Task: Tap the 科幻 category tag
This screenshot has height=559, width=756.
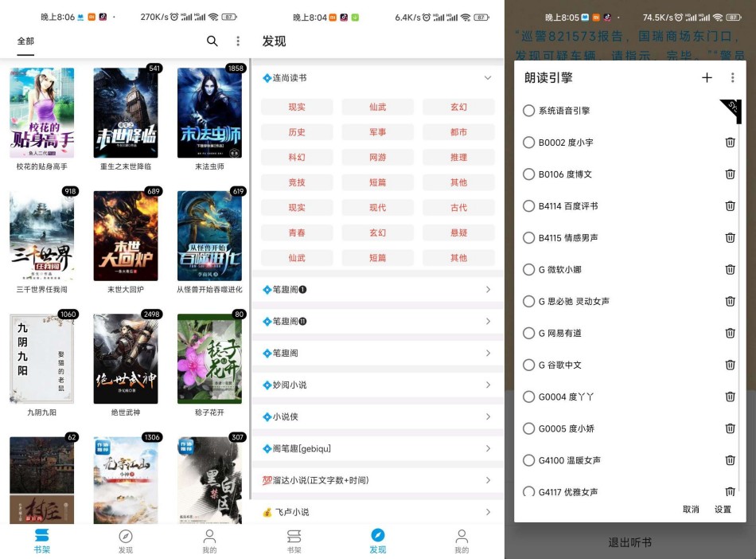Action: (x=297, y=158)
